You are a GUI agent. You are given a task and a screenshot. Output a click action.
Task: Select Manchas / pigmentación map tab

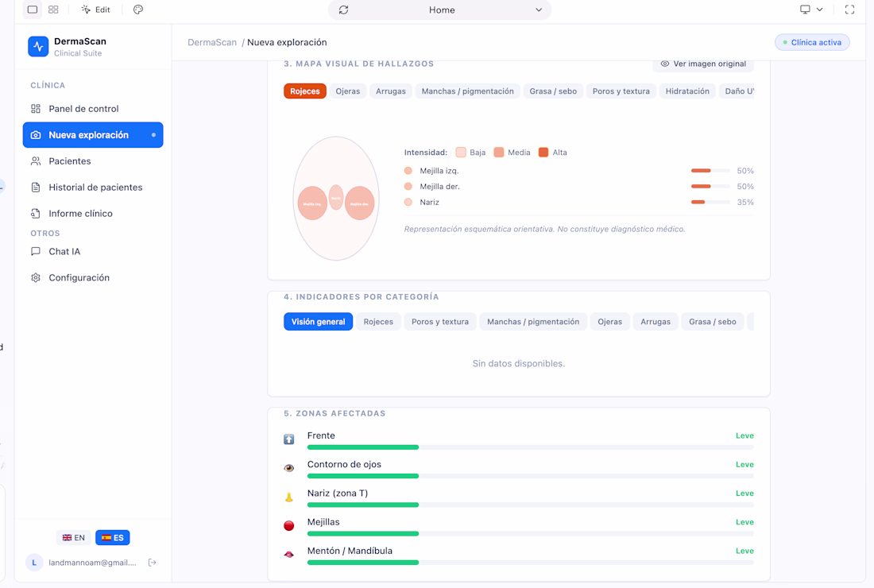click(x=468, y=91)
